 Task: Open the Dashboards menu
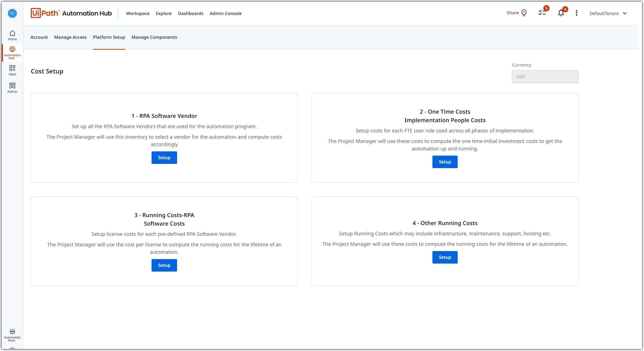click(x=191, y=13)
